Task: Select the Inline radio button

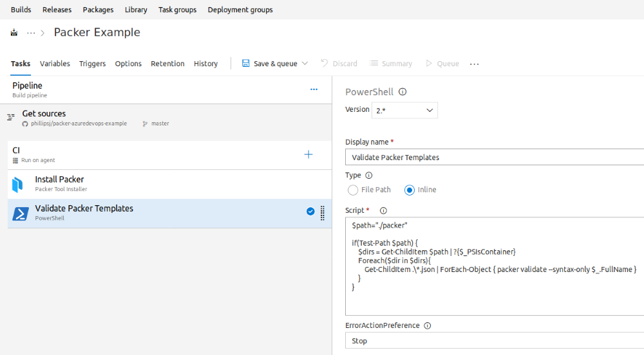Action: pyautogui.click(x=409, y=190)
